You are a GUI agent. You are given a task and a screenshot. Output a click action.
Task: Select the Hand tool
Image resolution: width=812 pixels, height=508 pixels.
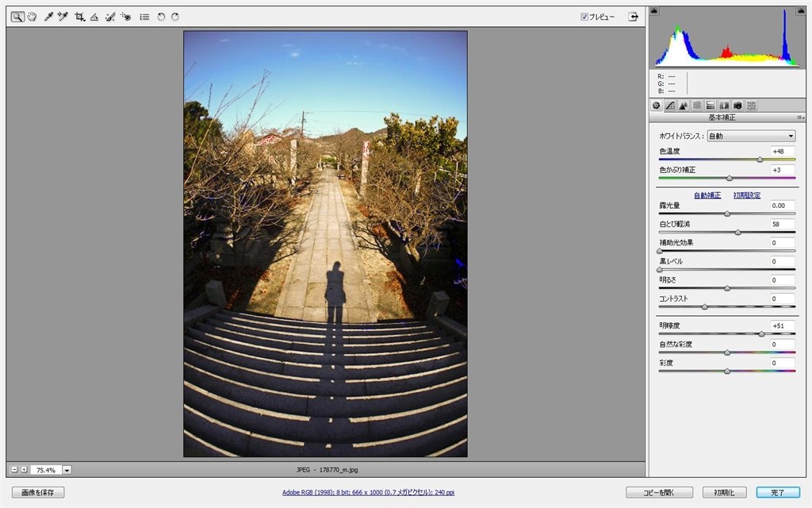click(x=32, y=17)
